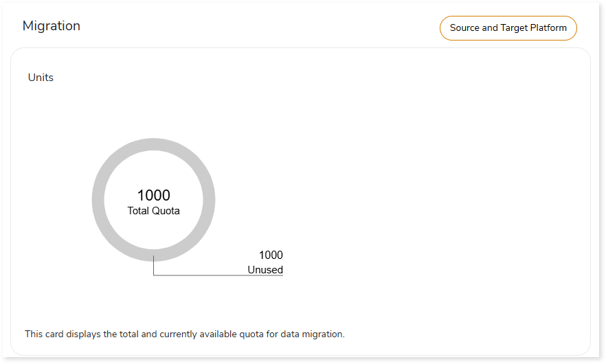Screen dimensions: 606x364
Task: Click the left arc of the quota ring
Action: (x=98, y=200)
